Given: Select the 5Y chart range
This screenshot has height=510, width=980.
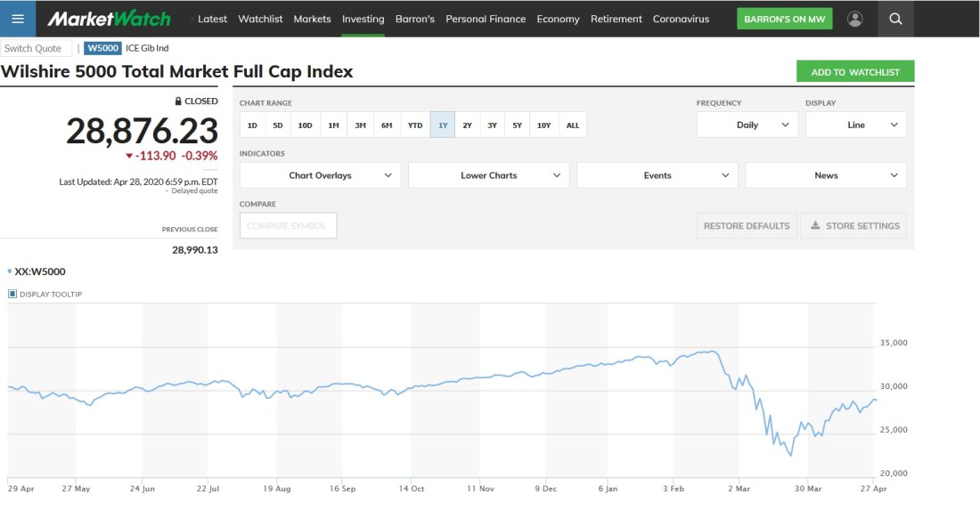Looking at the screenshot, I should [x=517, y=125].
